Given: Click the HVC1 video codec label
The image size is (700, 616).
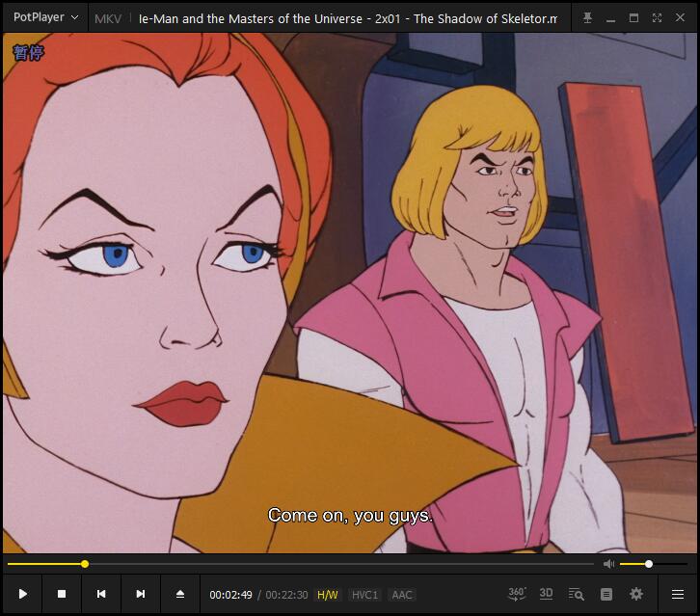Looking at the screenshot, I should pyautogui.click(x=364, y=595).
